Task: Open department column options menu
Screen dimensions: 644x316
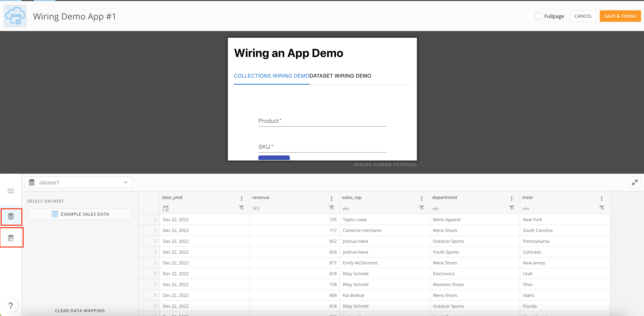Action: pyautogui.click(x=511, y=199)
